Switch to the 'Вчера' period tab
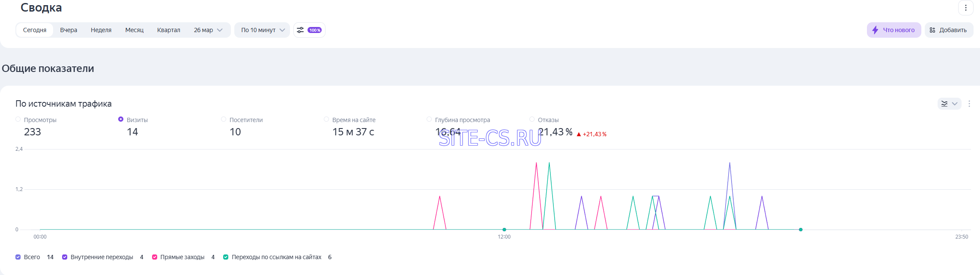Screen dimensions: 980x275 pos(69,30)
